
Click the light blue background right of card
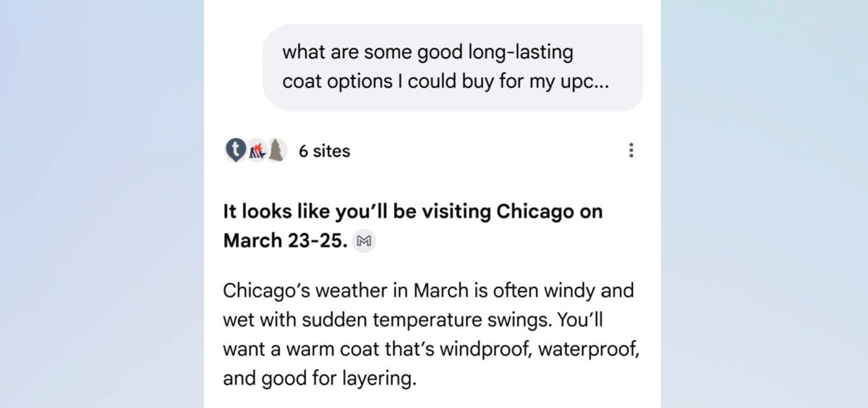tap(765, 204)
